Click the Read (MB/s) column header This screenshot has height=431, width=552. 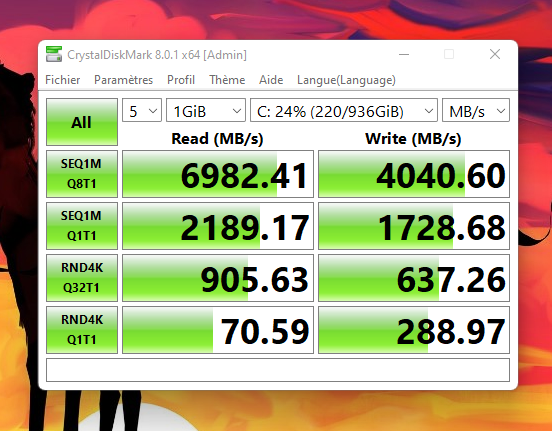point(217,138)
